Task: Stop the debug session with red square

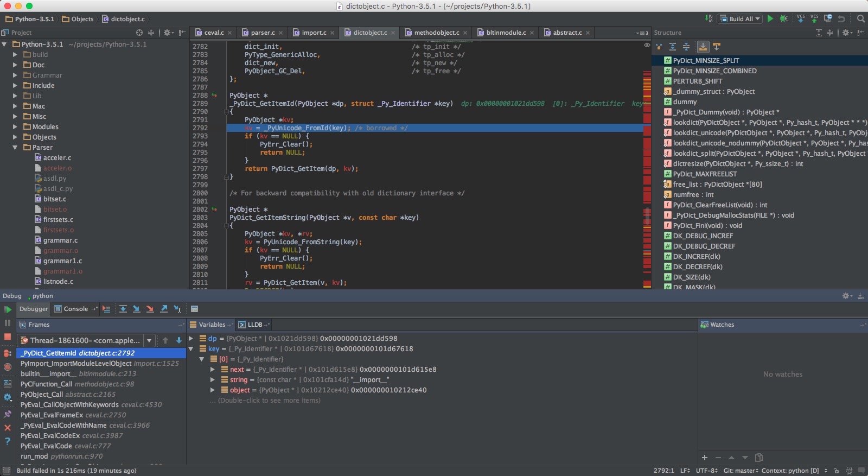Action: 8,337
